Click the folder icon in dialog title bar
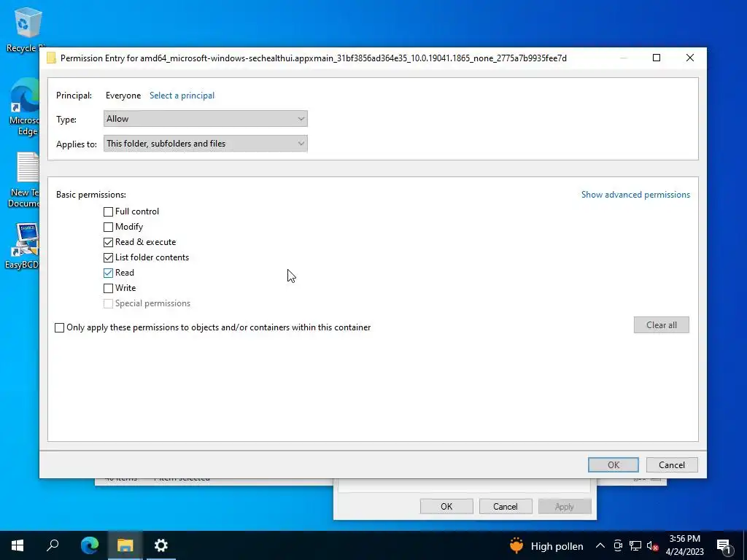747x560 pixels. [51, 58]
